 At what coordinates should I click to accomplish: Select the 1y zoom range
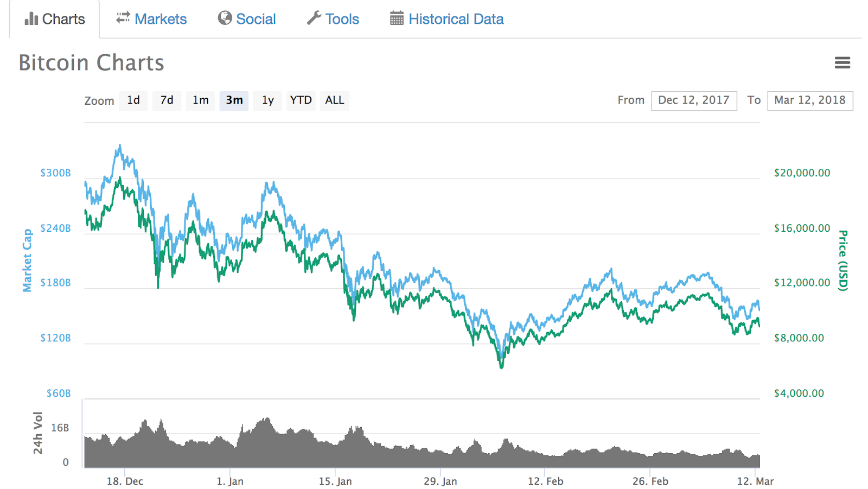pyautogui.click(x=267, y=100)
